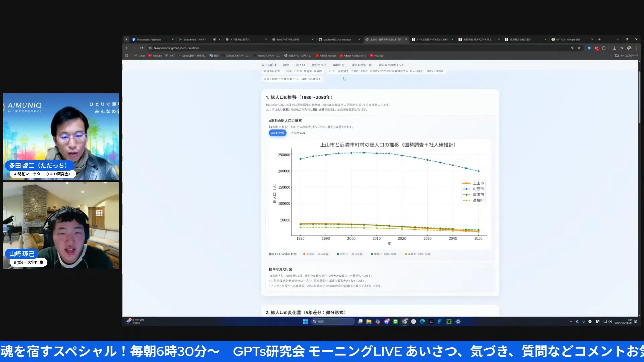Launch Microsoft Edge from the taskbar
Image resolution: width=644 pixels, height=362 pixels.
click(x=422, y=322)
